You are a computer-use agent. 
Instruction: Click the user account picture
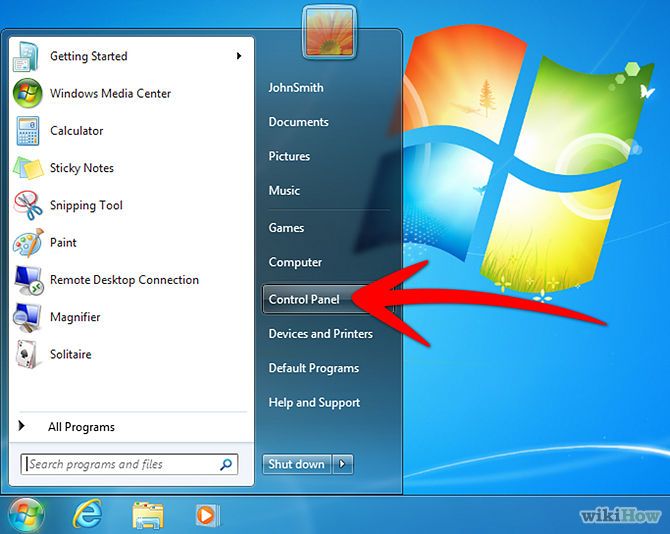(x=329, y=32)
